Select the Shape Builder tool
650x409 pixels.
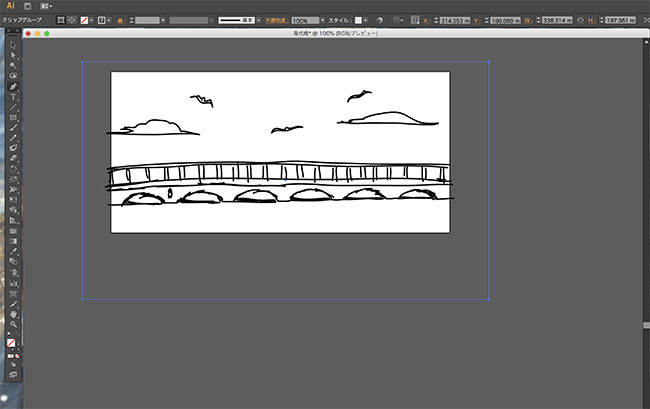pyautogui.click(x=13, y=210)
